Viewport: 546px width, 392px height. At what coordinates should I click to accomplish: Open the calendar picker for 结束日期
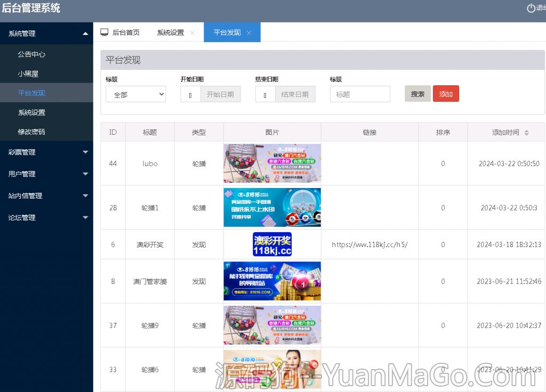265,94
